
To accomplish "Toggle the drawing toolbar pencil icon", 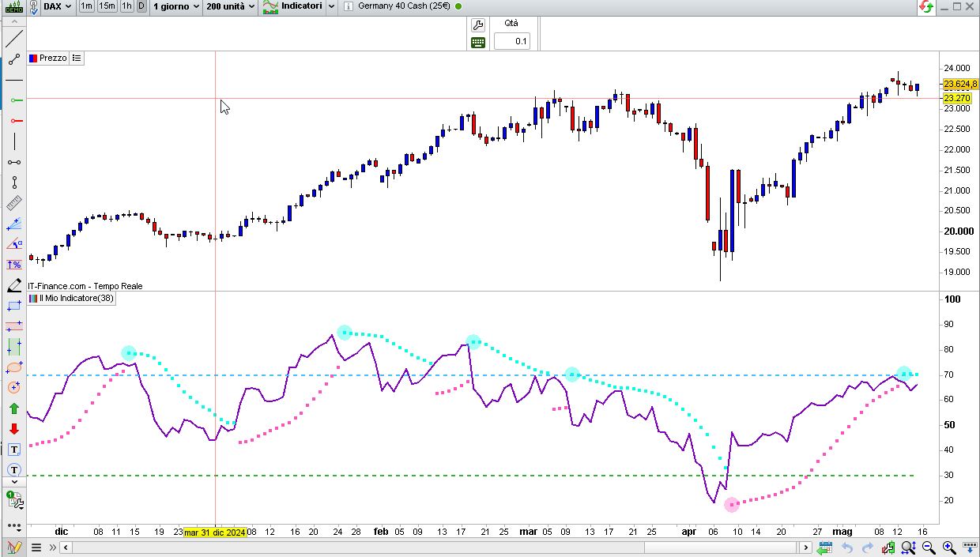I will click(14, 547).
